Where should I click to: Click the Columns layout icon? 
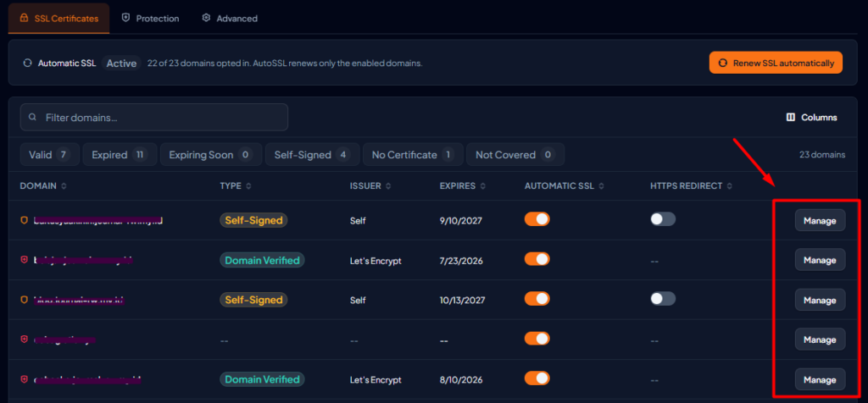pyautogui.click(x=791, y=117)
